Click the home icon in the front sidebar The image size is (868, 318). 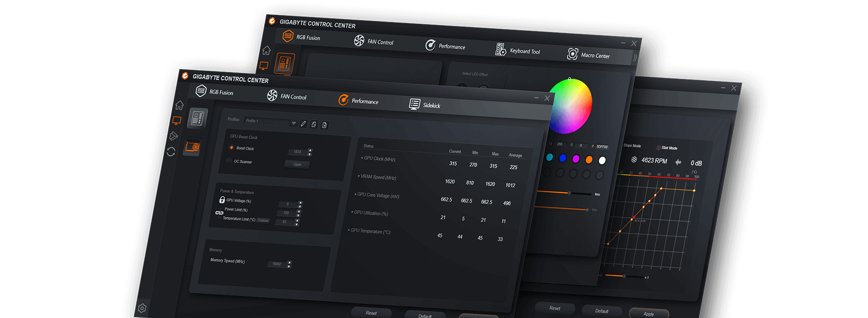click(179, 105)
